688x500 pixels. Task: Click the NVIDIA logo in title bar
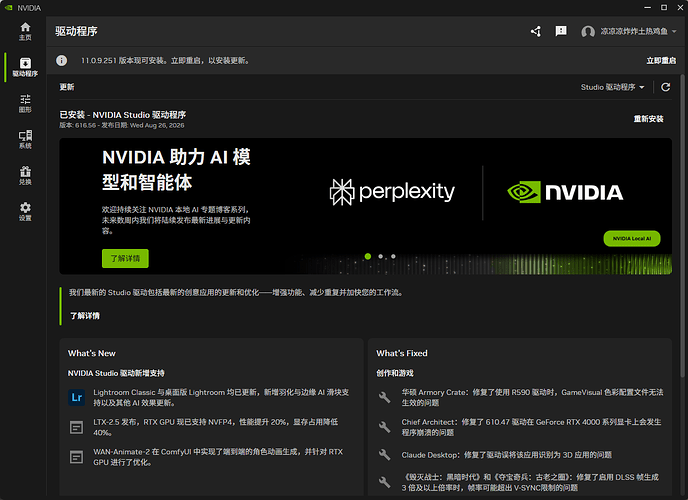click(8, 8)
